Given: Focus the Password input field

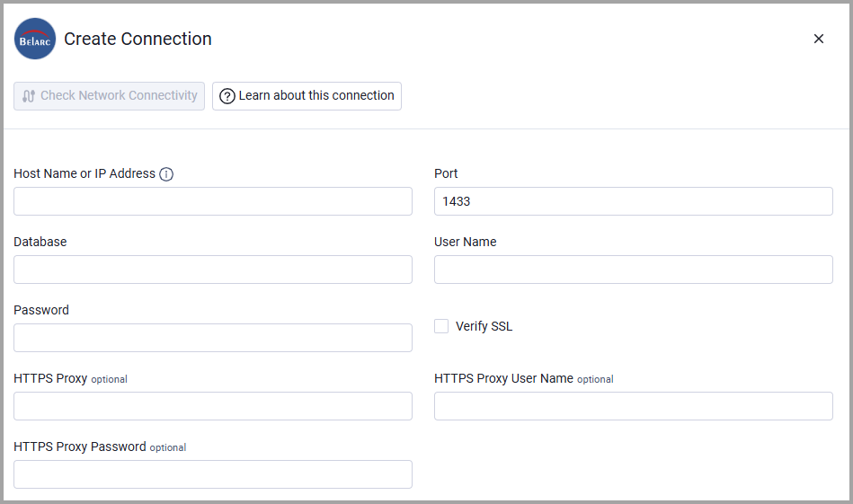Looking at the screenshot, I should (x=213, y=338).
